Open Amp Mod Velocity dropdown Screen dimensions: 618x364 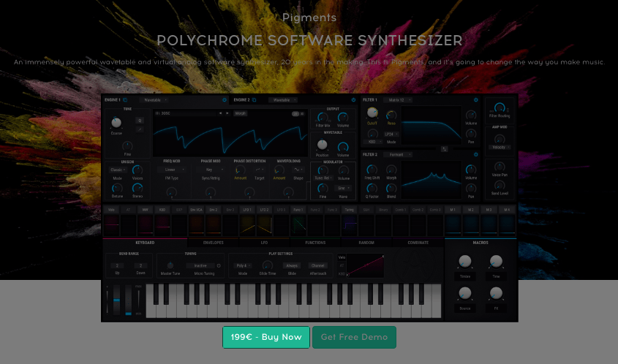[x=500, y=148]
